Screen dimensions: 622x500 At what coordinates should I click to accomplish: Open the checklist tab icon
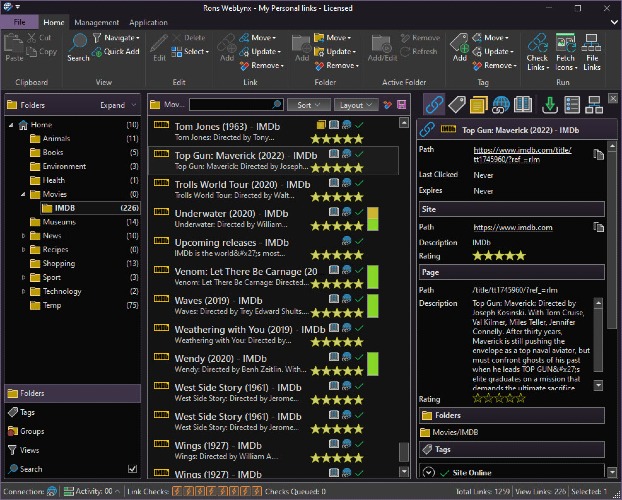pos(572,105)
